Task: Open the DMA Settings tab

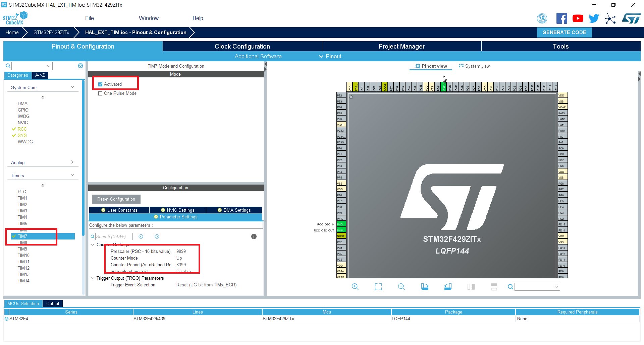Action: (x=234, y=210)
